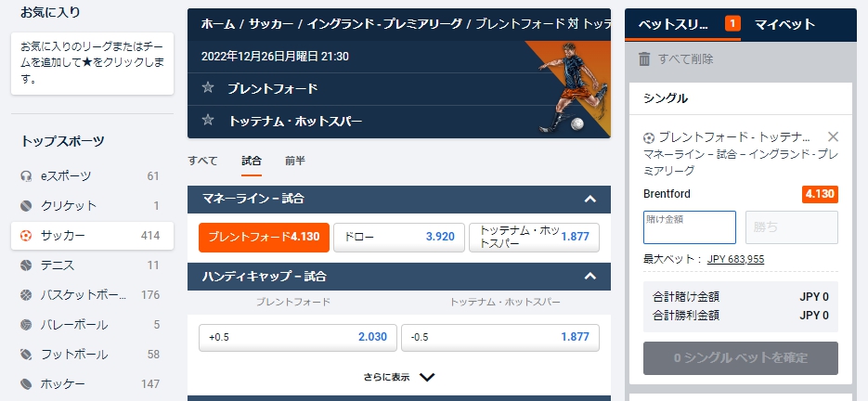This screenshot has height=401, width=868.
Task: Favorite ブレントフォード with its star icon
Action: point(208,87)
